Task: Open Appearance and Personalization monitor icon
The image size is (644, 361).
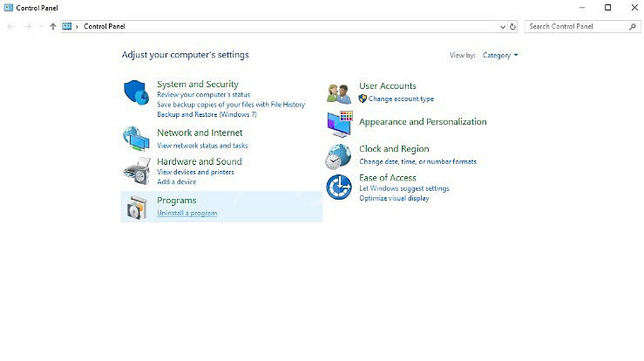Action: click(x=338, y=124)
